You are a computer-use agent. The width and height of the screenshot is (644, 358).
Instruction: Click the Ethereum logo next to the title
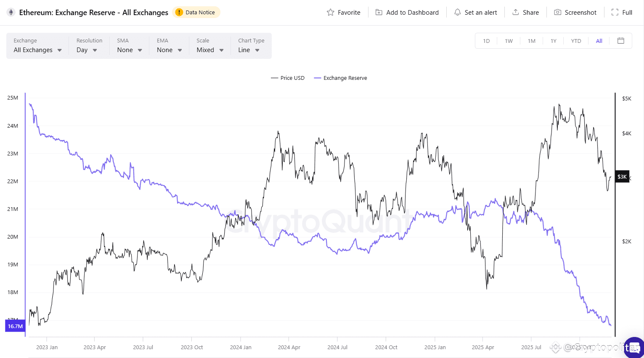[x=11, y=12]
